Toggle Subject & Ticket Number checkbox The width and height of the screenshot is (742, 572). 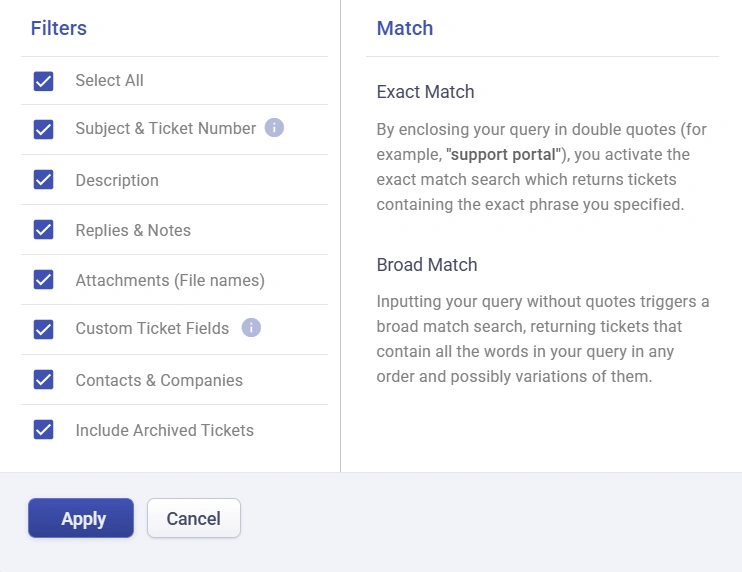pyautogui.click(x=44, y=129)
